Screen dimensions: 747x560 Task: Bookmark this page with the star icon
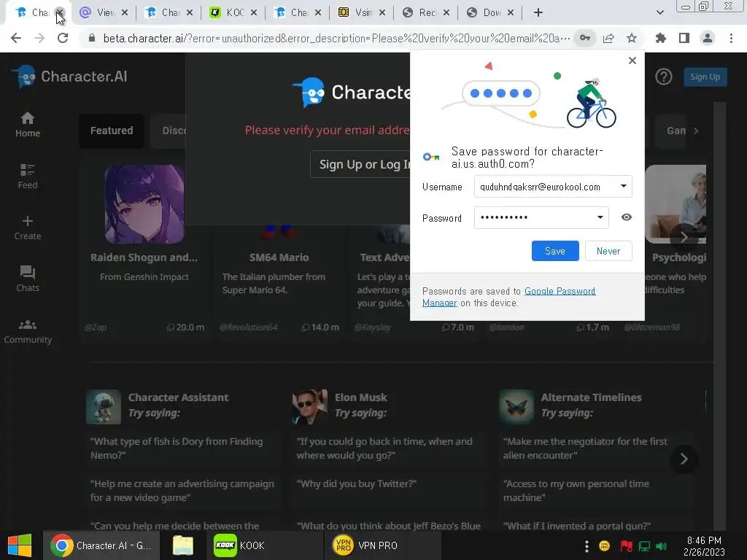[x=632, y=38]
